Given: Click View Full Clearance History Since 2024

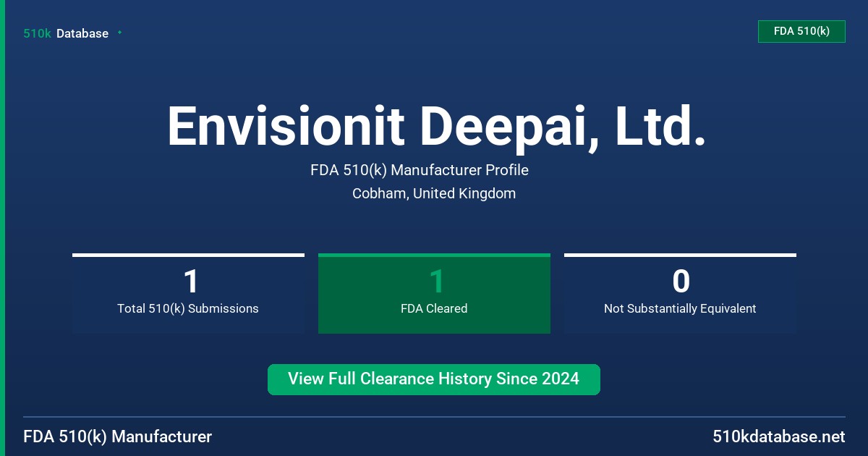Looking at the screenshot, I should pyautogui.click(x=434, y=379).
